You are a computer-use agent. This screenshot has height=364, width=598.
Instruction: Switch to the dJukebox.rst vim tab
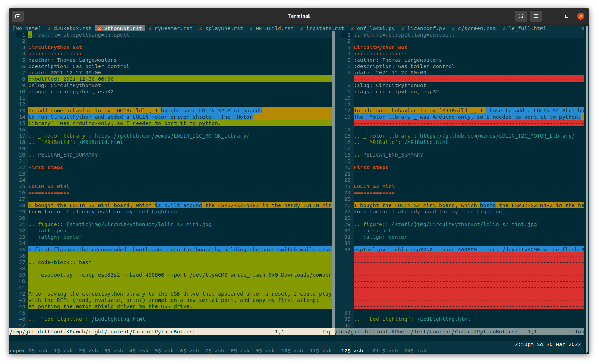click(69, 28)
